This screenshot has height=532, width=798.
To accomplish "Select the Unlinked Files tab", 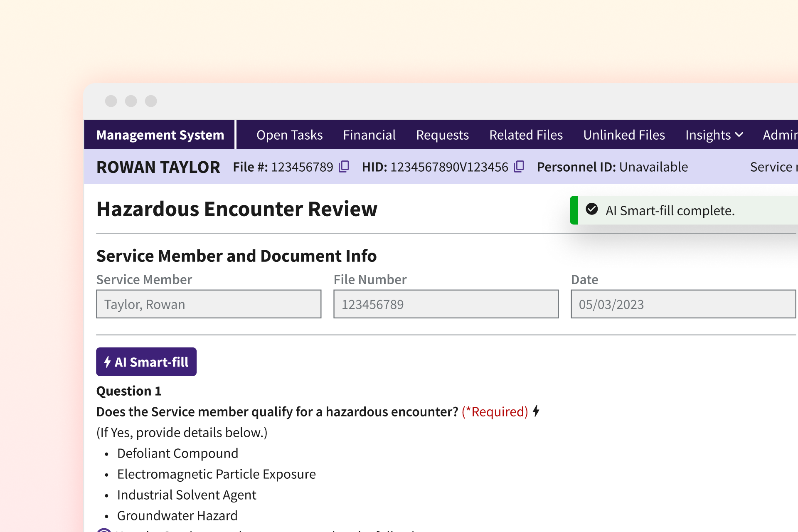I will [624, 135].
